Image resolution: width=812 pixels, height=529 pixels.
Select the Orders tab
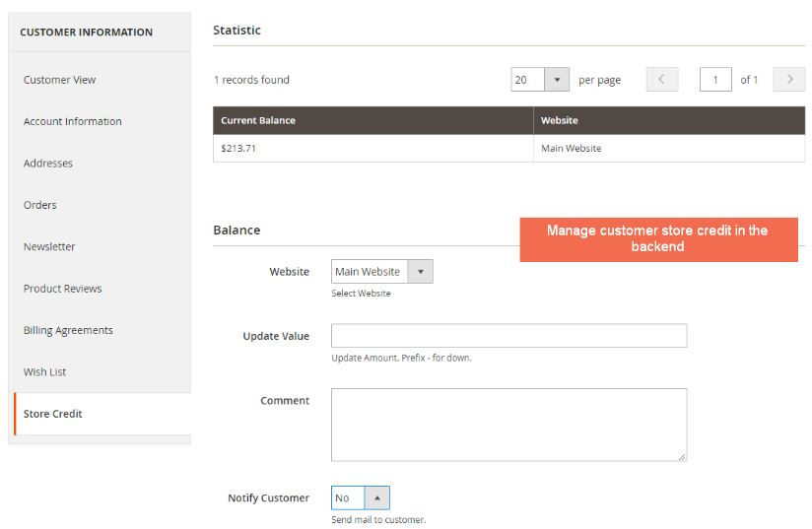point(40,205)
